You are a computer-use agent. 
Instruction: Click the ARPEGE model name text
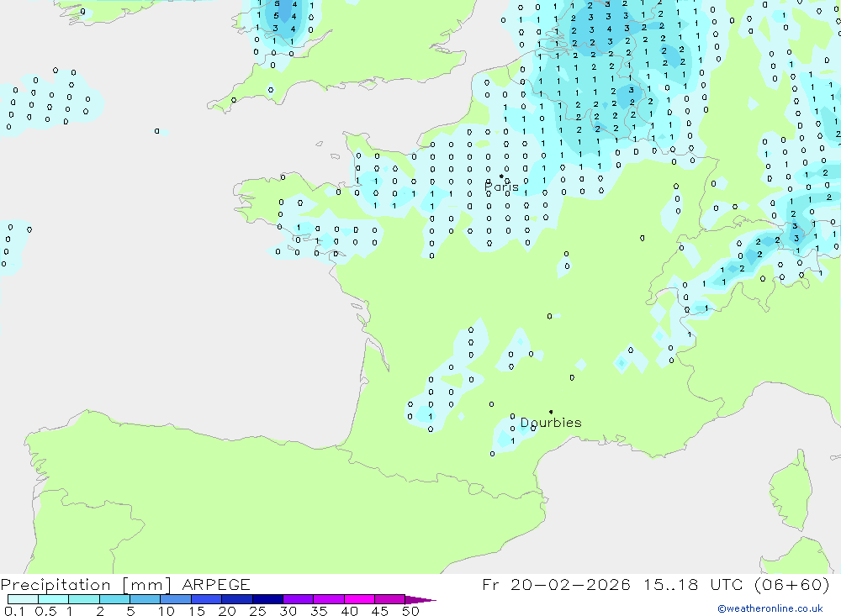pyautogui.click(x=216, y=584)
